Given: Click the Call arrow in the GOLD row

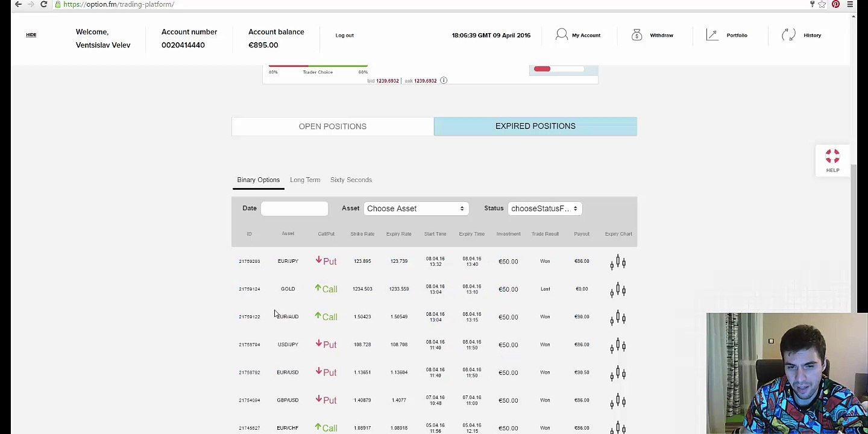Looking at the screenshot, I should coord(318,288).
